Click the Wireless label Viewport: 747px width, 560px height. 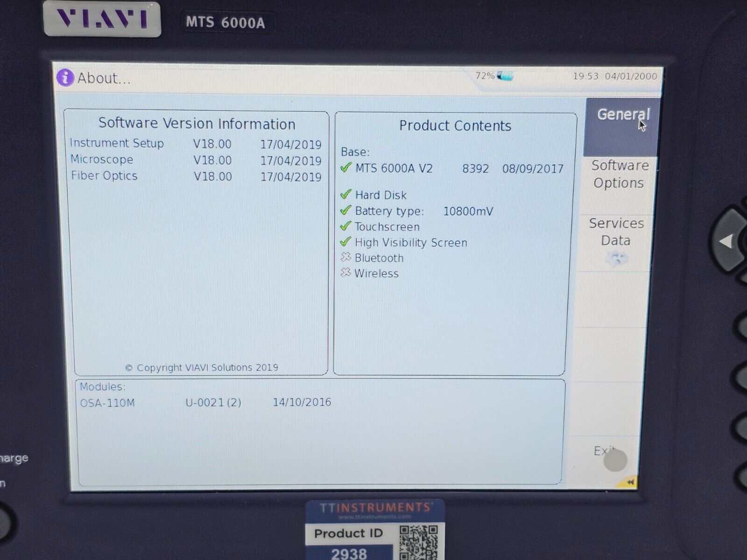[x=376, y=273]
